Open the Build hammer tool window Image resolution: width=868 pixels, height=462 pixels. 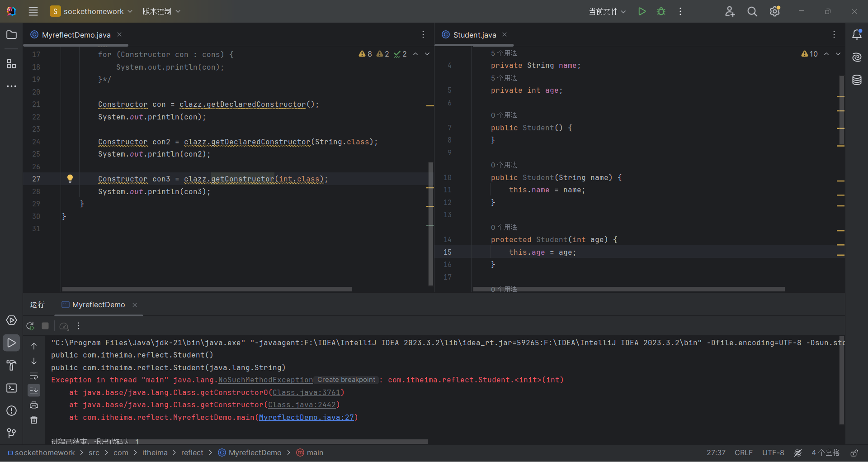click(12, 366)
